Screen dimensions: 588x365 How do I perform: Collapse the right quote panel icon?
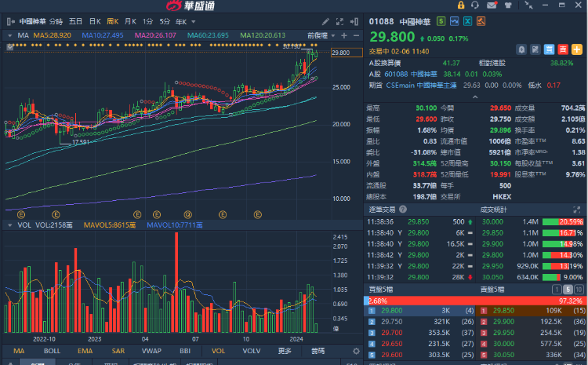point(354,22)
